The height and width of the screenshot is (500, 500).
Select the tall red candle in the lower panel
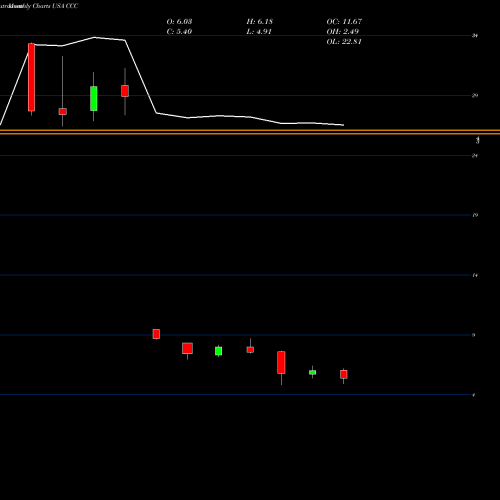(x=281, y=362)
